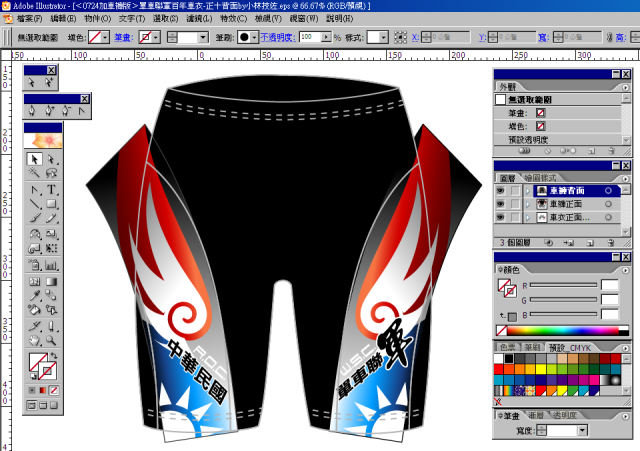
Task: Select the Pencil tool
Action: 51,218
